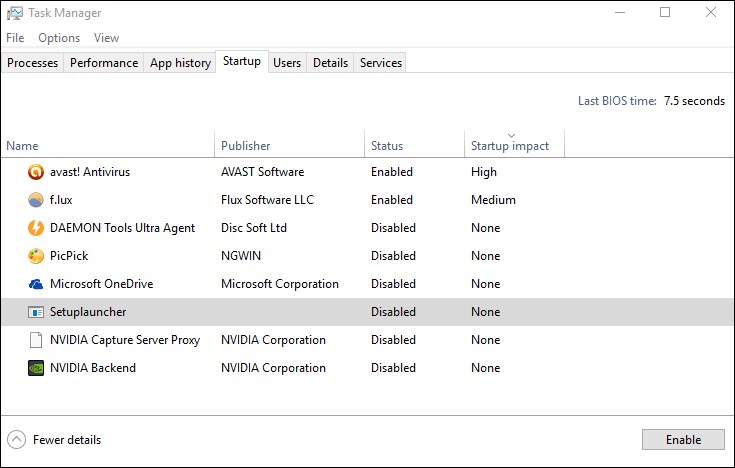Image resolution: width=735 pixels, height=468 pixels.
Task: Click the Microsoft OneDrive cloud icon
Action: pyautogui.click(x=36, y=284)
